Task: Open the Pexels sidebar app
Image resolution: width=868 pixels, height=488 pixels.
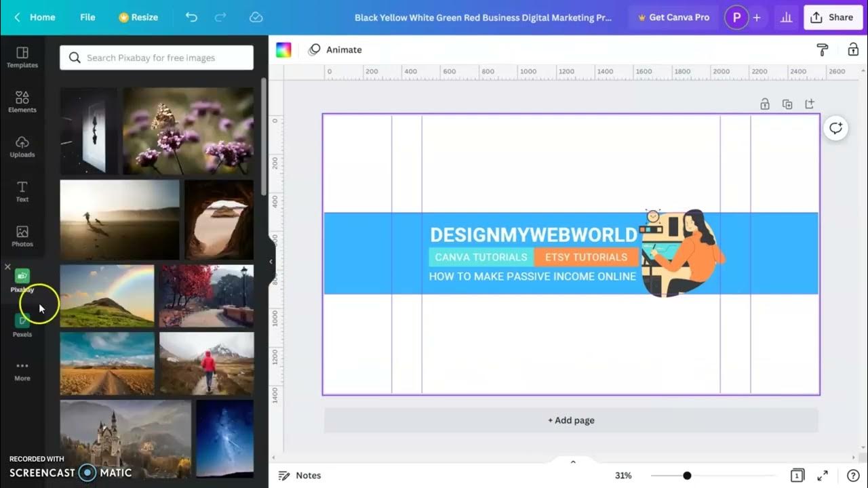Action: coord(22,325)
